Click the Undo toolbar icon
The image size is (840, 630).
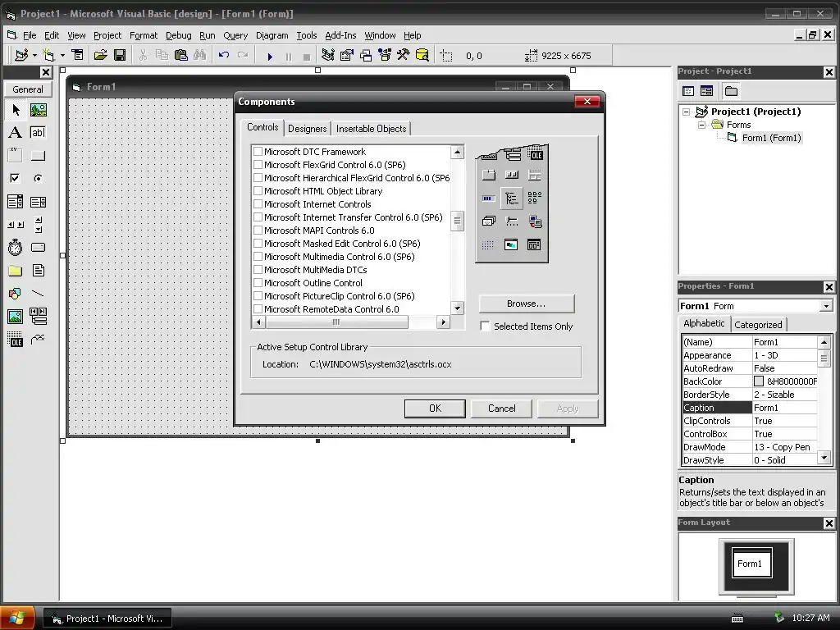224,55
